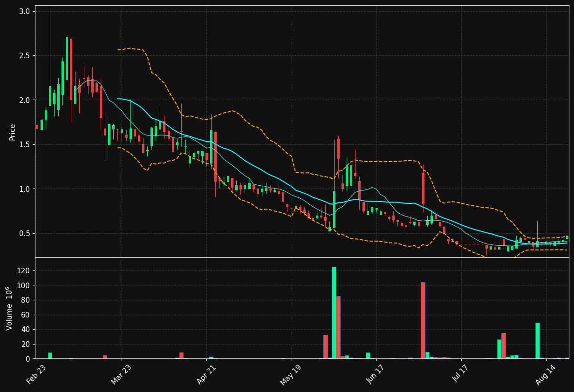Select the 60 volume tick label
574x392 pixels.
click(26, 315)
